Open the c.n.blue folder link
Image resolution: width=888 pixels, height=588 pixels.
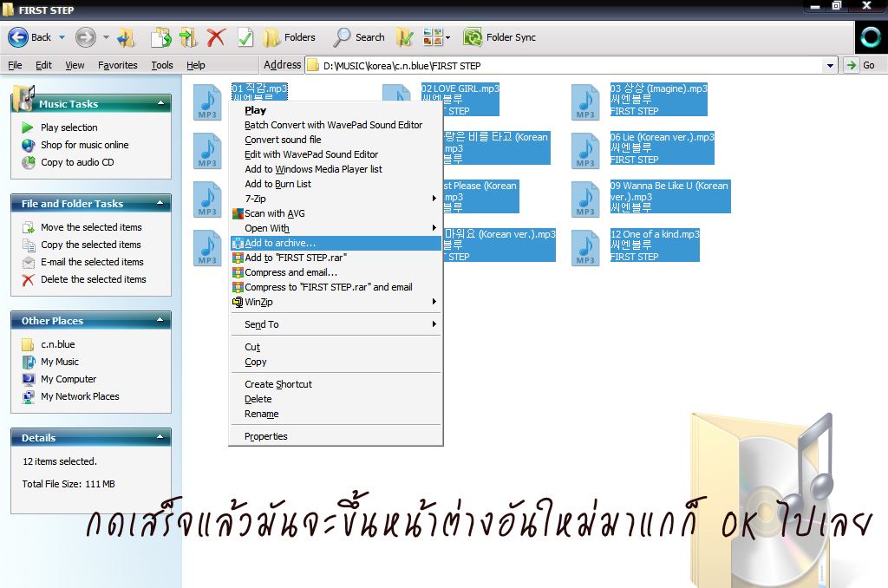click(x=58, y=344)
